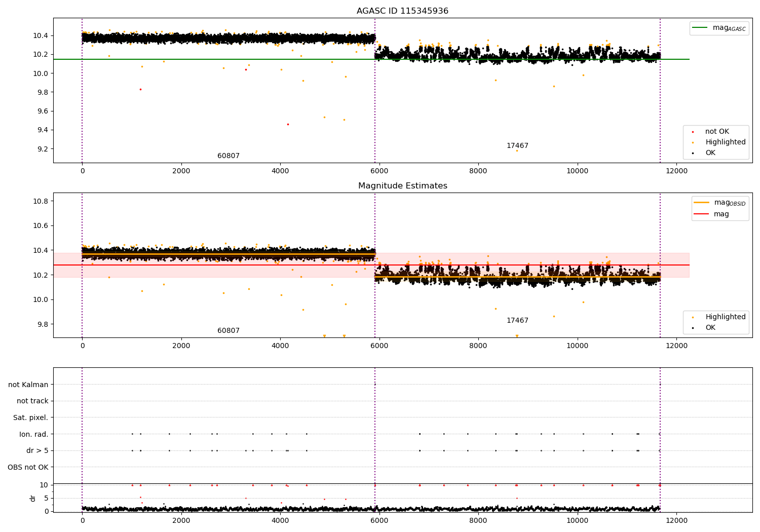Click the green line swatch in mag AGASC legend
Screen dimensions: 760x532
tap(700, 28)
